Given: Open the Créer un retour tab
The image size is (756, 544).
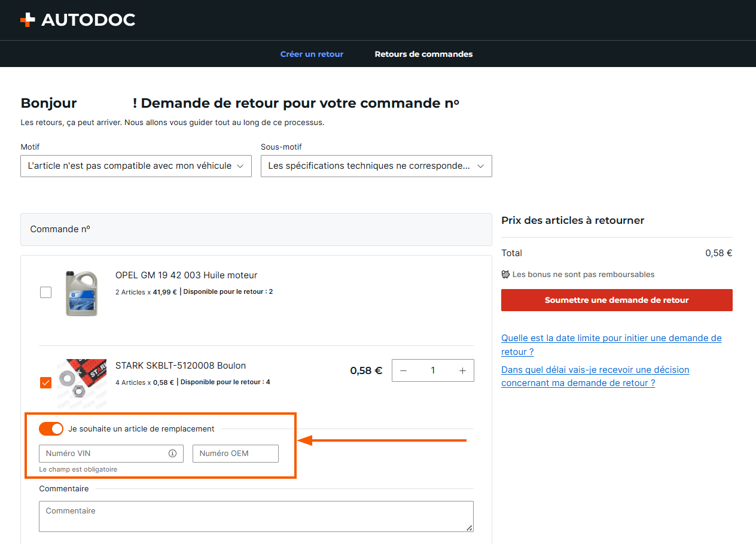Looking at the screenshot, I should (x=312, y=54).
